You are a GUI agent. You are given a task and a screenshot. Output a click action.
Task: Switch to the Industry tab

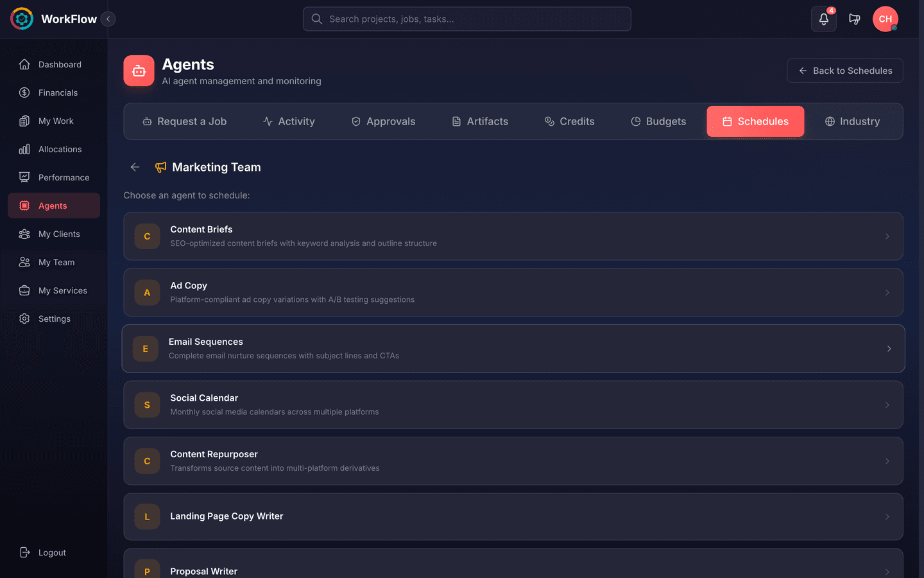[852, 121]
